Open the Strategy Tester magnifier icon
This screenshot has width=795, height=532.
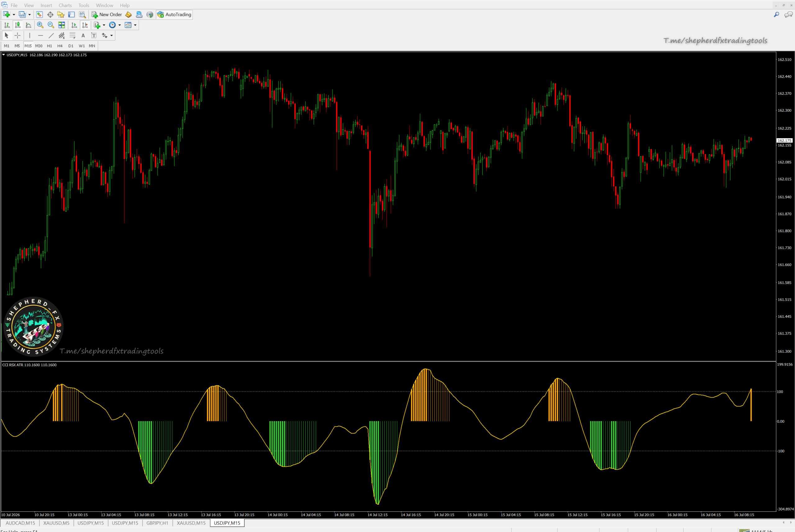point(82,15)
